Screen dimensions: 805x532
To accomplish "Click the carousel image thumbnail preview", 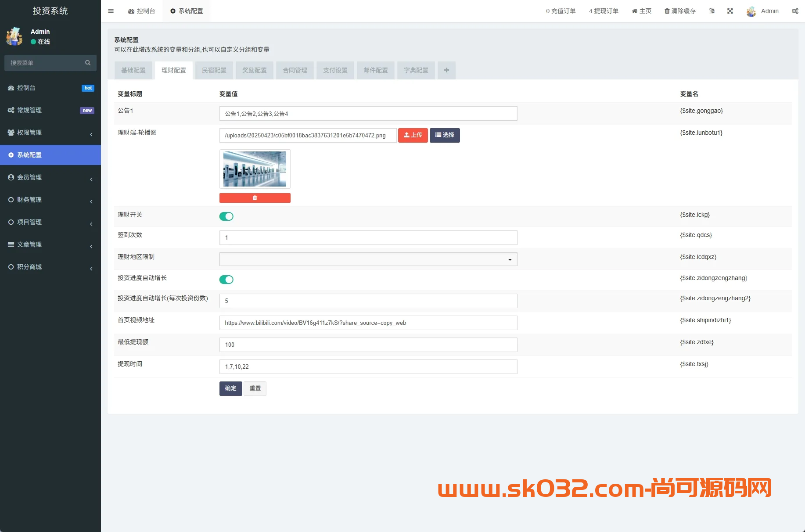I will 255,169.
